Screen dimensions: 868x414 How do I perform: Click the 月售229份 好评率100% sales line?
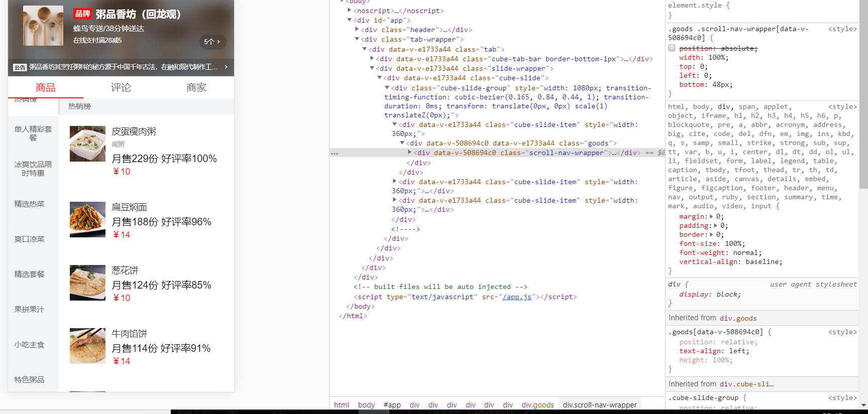click(x=164, y=159)
